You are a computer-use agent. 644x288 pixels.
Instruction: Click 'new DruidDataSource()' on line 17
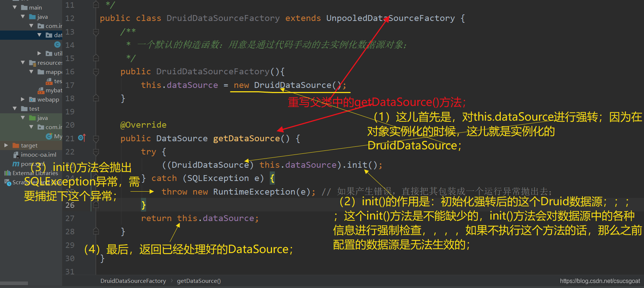tap(287, 85)
